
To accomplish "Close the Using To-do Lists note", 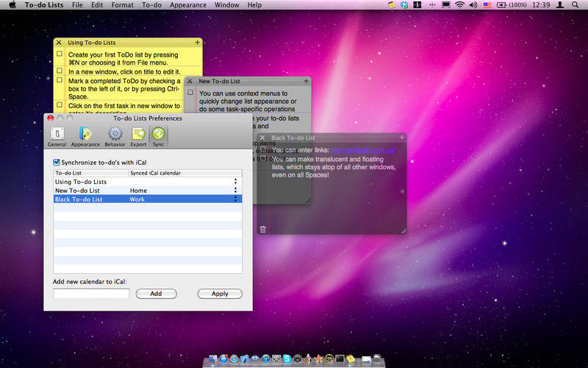I will 59,43.
